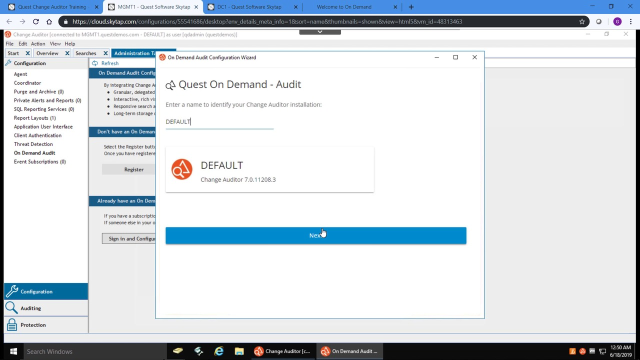Close the Searches tab

point(105,53)
